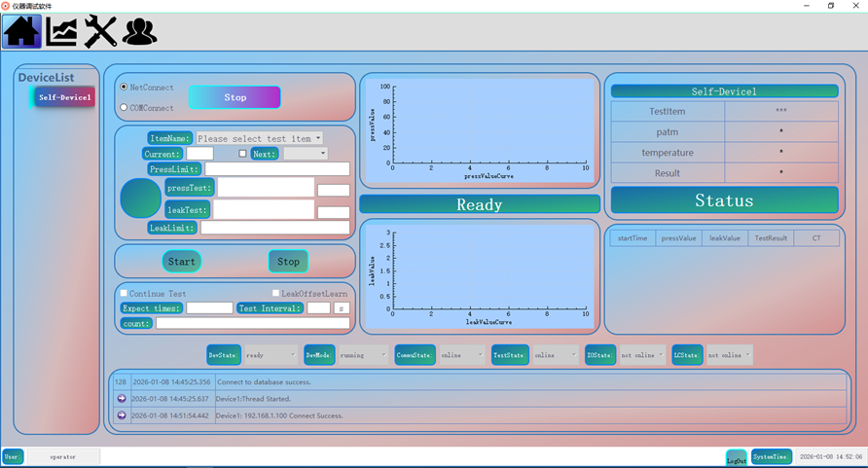Click the arrow icon beside 'Thread Started' log

pyautogui.click(x=122, y=399)
